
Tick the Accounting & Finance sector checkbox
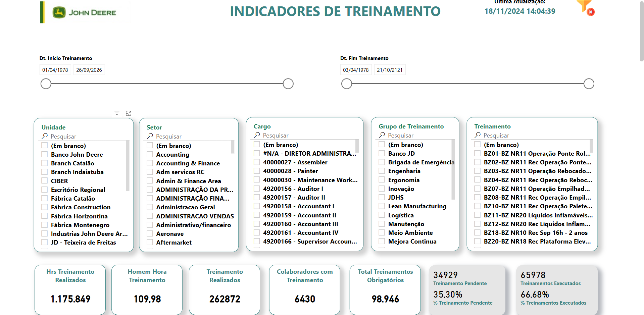(150, 163)
